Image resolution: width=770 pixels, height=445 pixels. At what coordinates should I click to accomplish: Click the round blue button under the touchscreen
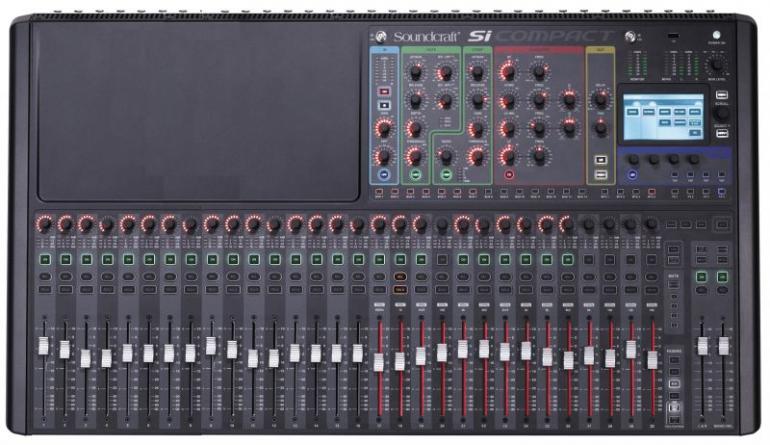click(x=632, y=174)
